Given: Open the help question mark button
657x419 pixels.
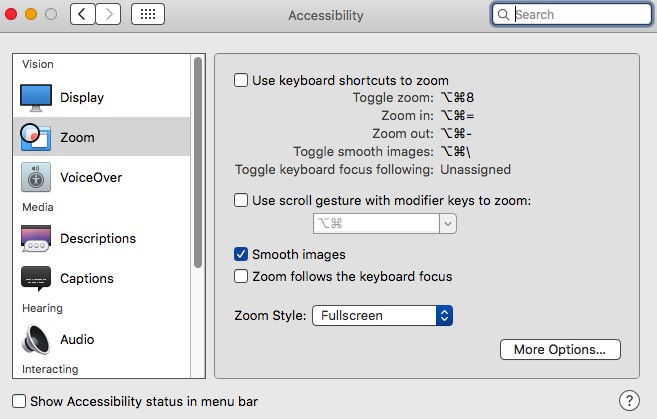Looking at the screenshot, I should point(629,401).
